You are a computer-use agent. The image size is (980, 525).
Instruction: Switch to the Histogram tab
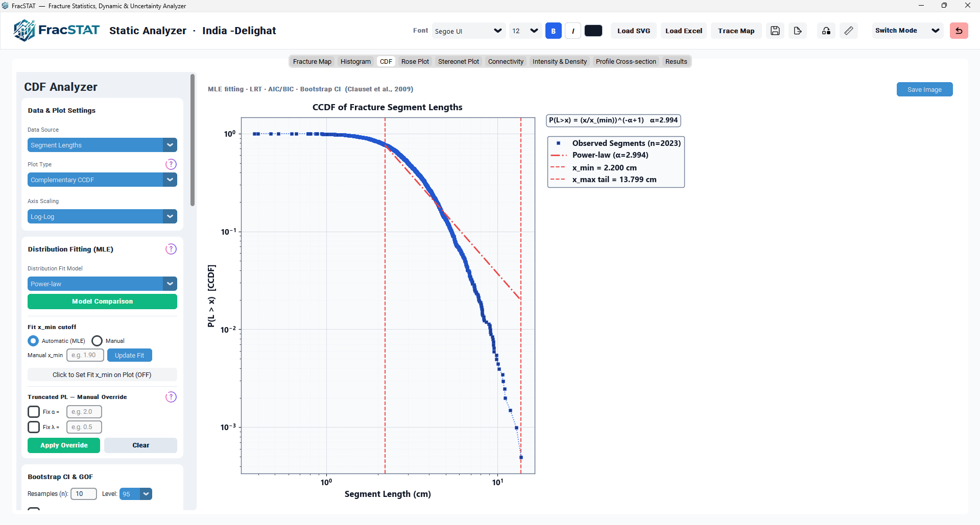[355, 61]
